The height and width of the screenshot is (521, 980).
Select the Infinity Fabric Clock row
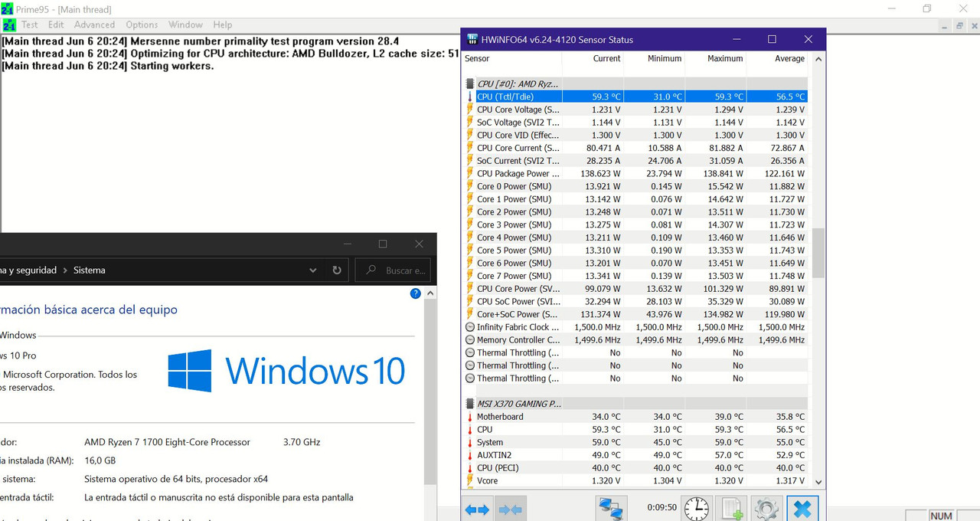coord(635,327)
